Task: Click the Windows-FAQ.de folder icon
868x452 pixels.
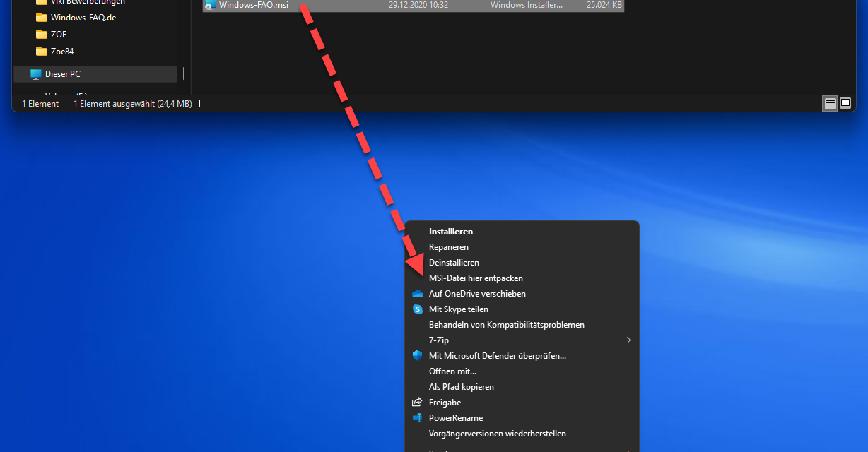Action: pyautogui.click(x=42, y=18)
